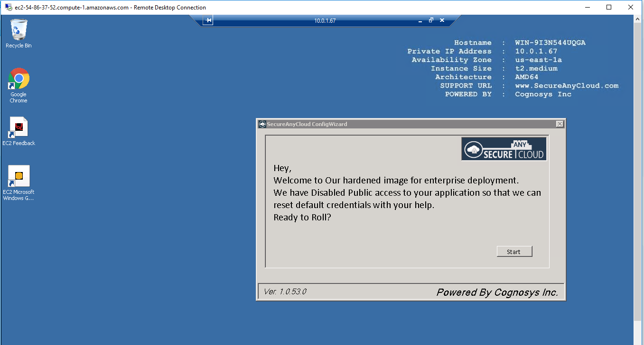
Task: Click the X on the 10.0.1.67 connection bar
Action: pos(442,20)
